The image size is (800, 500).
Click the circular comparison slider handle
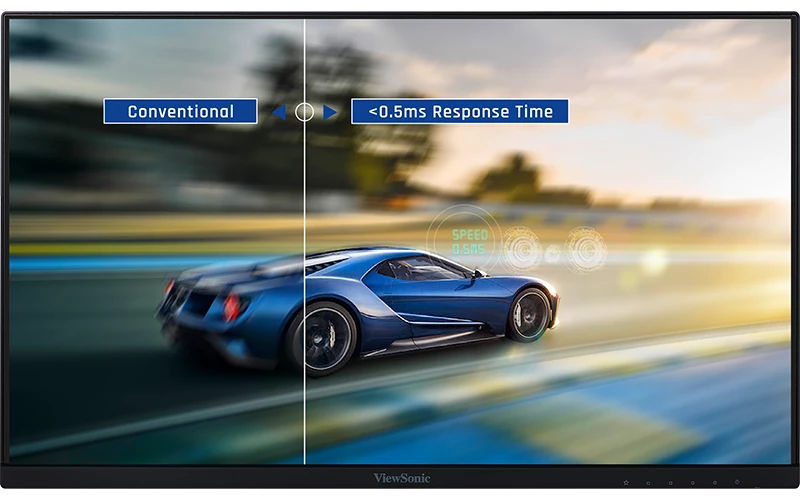coord(305,112)
